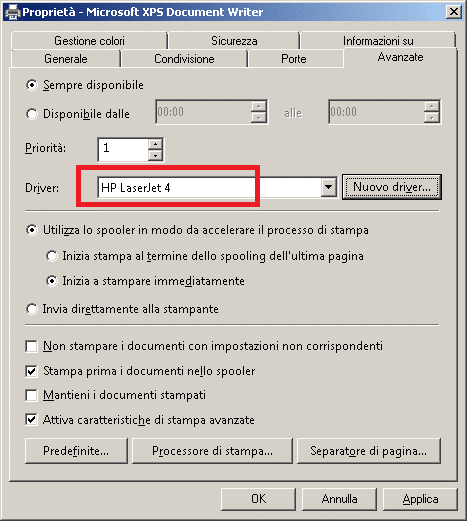This screenshot has height=521, width=467.
Task: Select the Disponibile dalle radio option
Action: (32, 114)
